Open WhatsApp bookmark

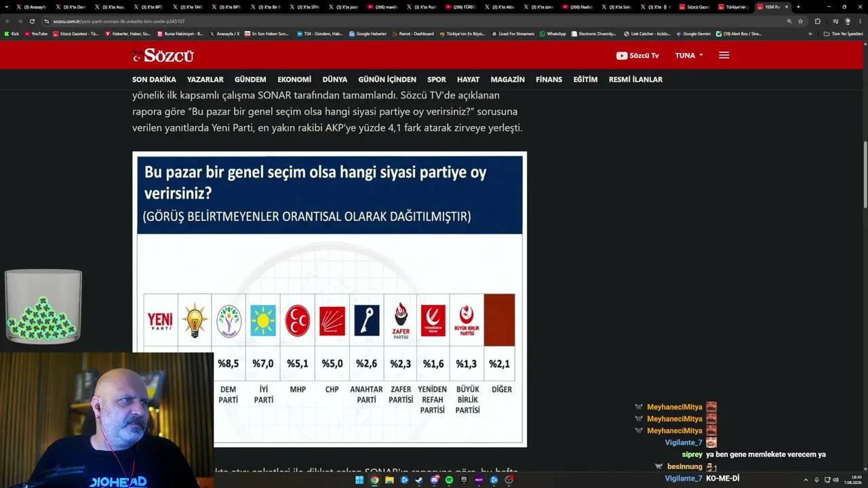point(553,33)
